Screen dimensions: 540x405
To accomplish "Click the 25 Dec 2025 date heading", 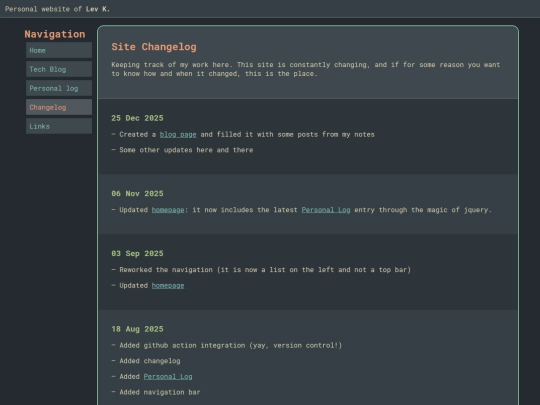I will point(137,118).
